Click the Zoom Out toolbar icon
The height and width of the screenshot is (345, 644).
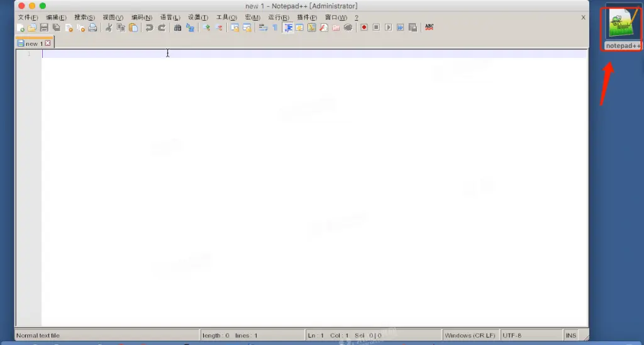pyautogui.click(x=219, y=28)
